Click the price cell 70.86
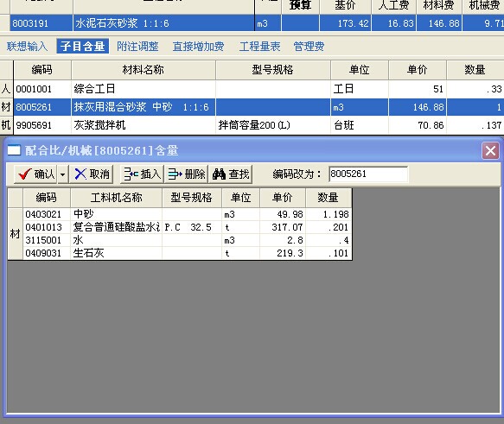The width and height of the screenshot is (504, 424). (x=418, y=125)
